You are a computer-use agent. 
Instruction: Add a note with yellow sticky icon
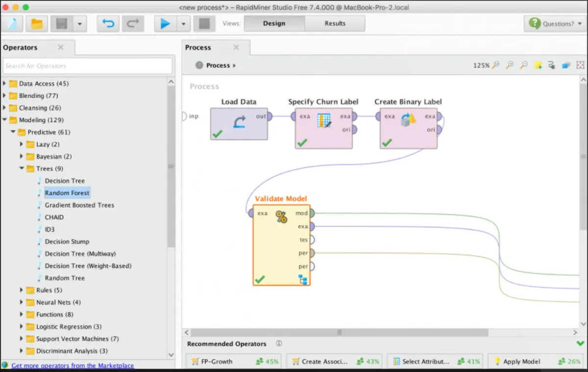click(x=538, y=65)
